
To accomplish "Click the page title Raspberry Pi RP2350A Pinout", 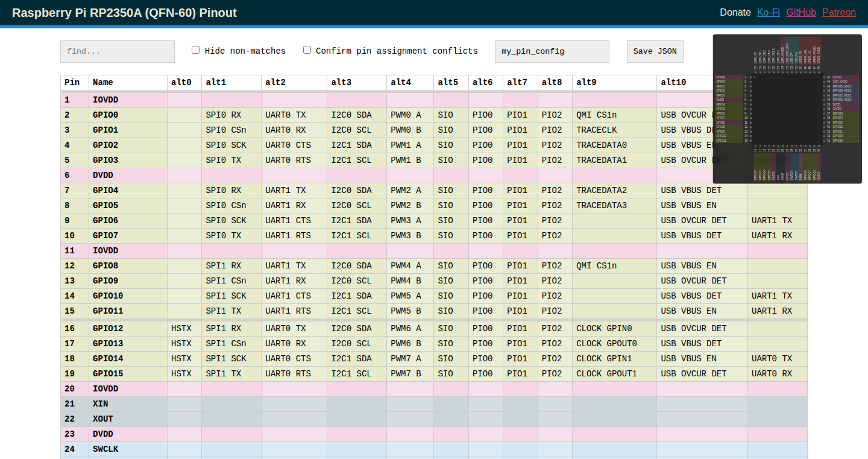I will pyautogui.click(x=125, y=13).
